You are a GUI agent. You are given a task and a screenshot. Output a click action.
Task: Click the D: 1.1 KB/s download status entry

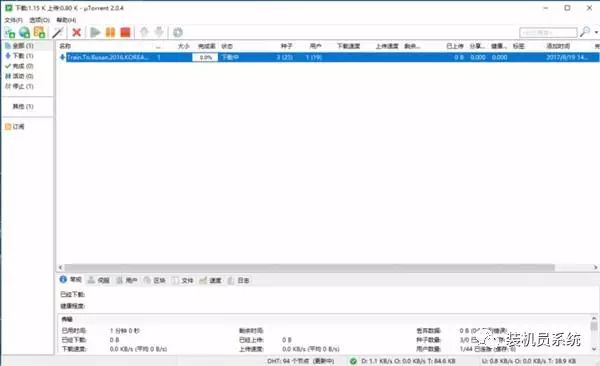click(x=408, y=361)
